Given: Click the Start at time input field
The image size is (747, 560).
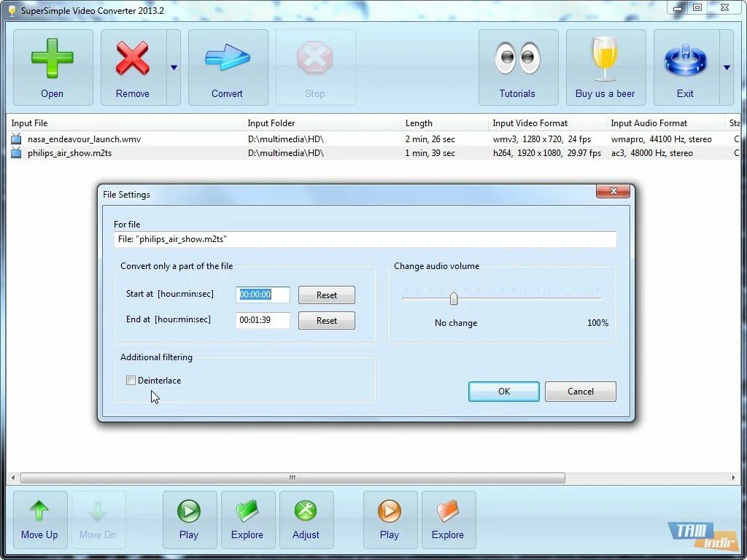Looking at the screenshot, I should [x=262, y=295].
